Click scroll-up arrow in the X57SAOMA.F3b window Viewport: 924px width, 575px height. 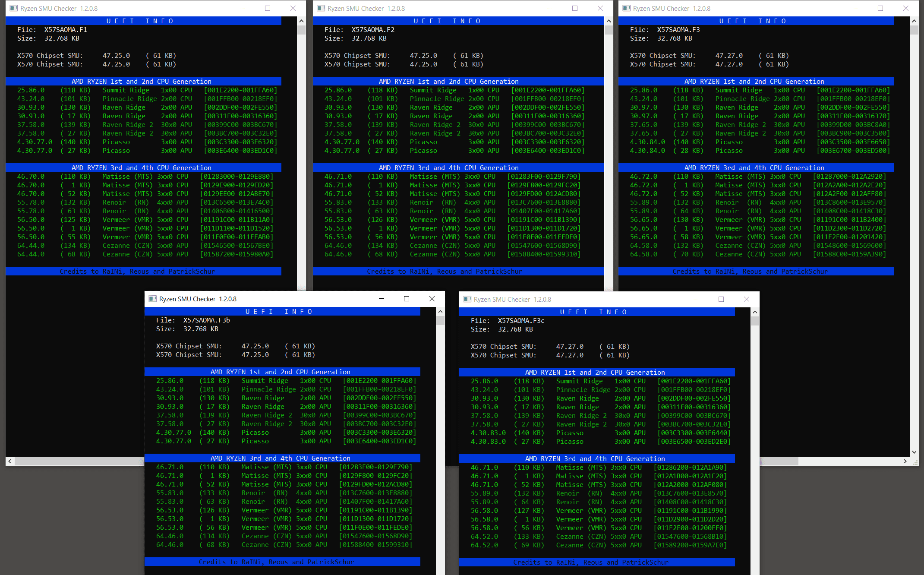(440, 311)
